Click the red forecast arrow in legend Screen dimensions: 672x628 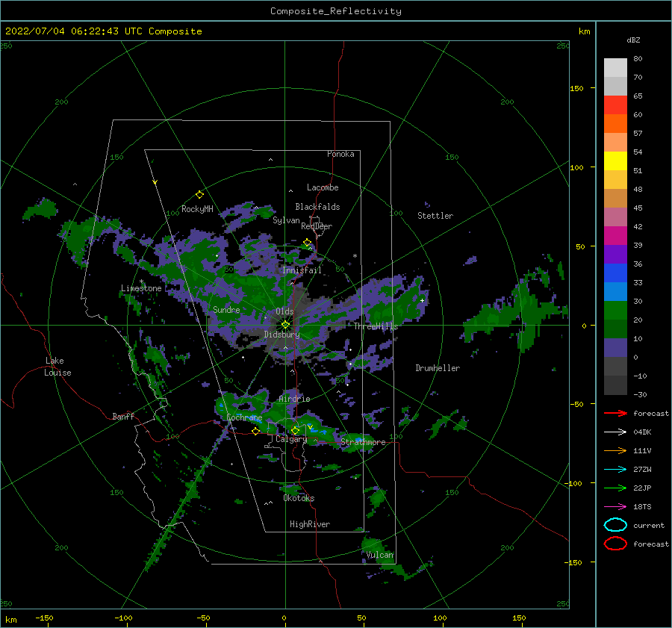pos(615,413)
